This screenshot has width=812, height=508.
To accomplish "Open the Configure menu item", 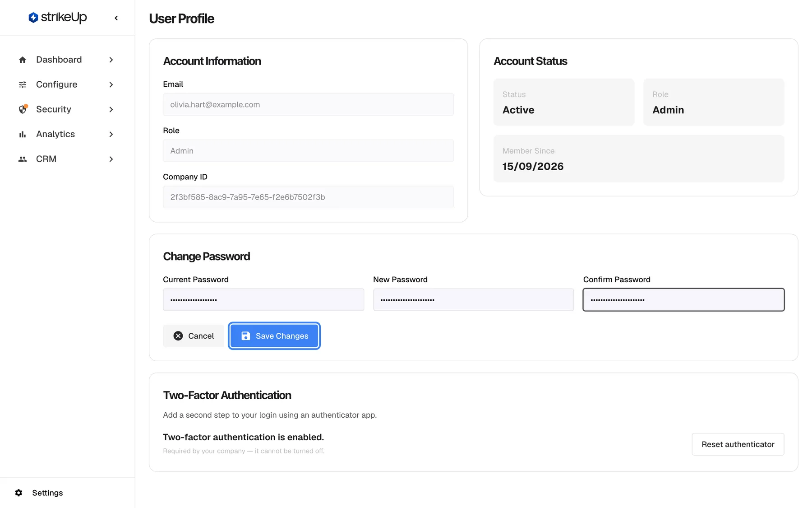I will (67, 84).
